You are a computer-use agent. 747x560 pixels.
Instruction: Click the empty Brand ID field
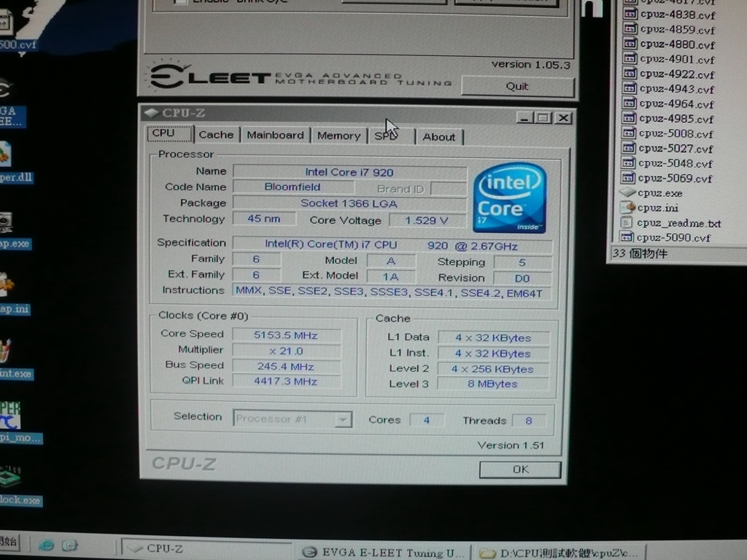pos(448,189)
